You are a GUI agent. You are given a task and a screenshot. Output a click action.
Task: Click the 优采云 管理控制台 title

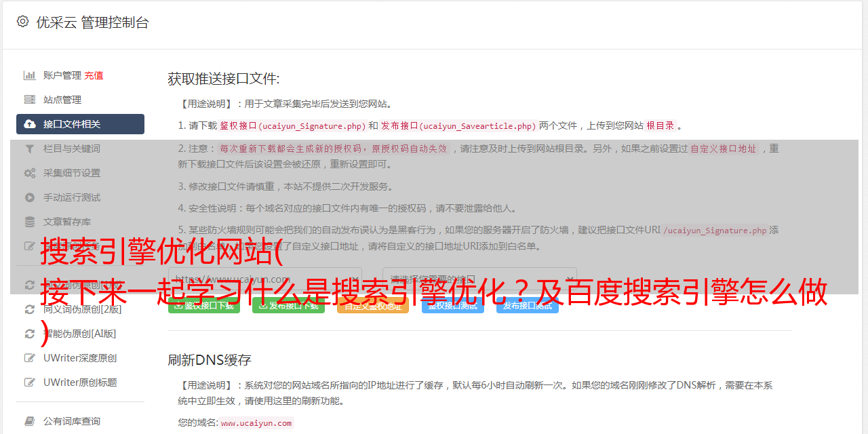[92, 22]
